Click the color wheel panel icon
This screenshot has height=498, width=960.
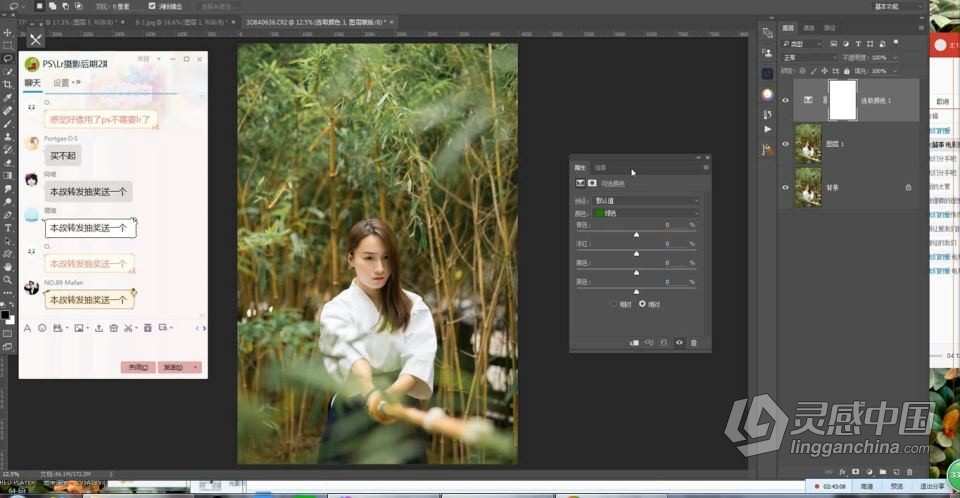pyautogui.click(x=767, y=95)
